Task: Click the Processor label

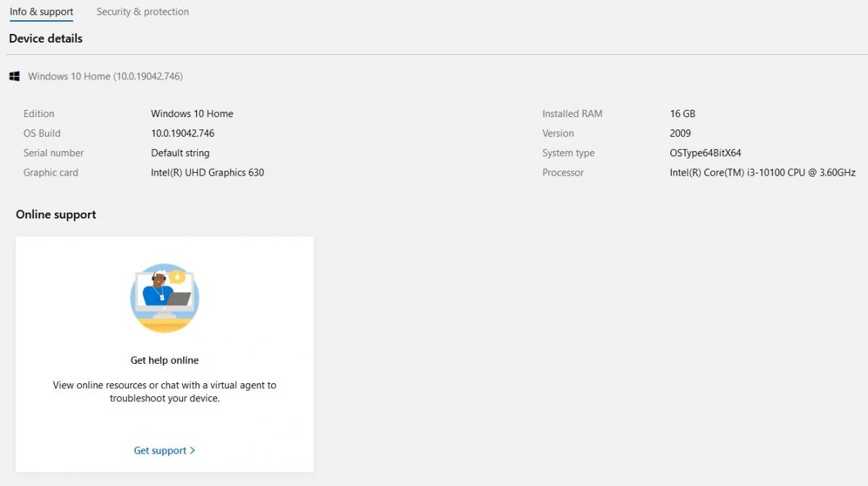Action: coord(563,172)
